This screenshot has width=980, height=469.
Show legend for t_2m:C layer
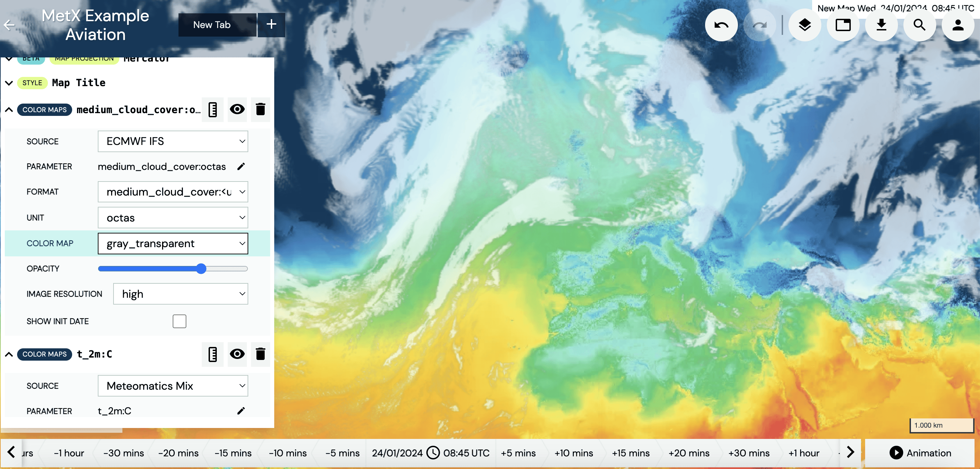213,354
